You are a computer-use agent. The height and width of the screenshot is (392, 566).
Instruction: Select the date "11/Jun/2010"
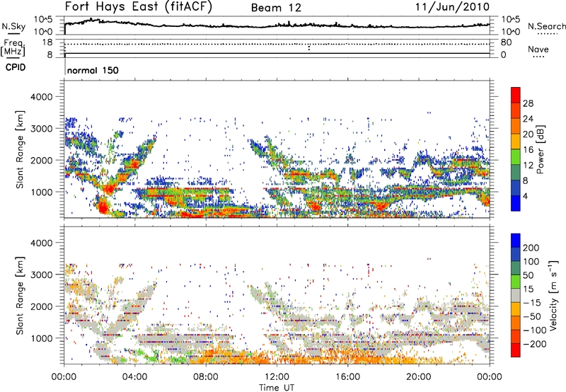(x=452, y=7)
